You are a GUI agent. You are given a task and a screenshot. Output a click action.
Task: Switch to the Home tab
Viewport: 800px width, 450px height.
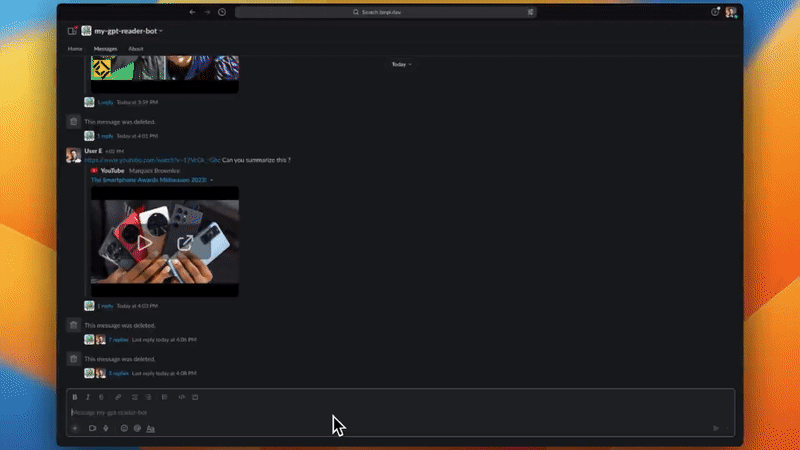(x=75, y=48)
